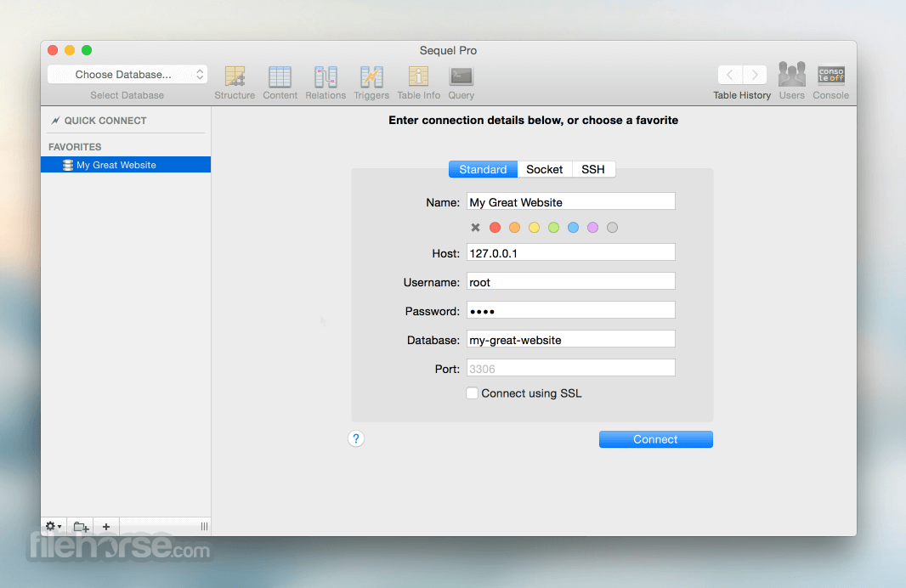Open the Users management icon
Viewport: 906px width, 588px height.
tap(791, 76)
